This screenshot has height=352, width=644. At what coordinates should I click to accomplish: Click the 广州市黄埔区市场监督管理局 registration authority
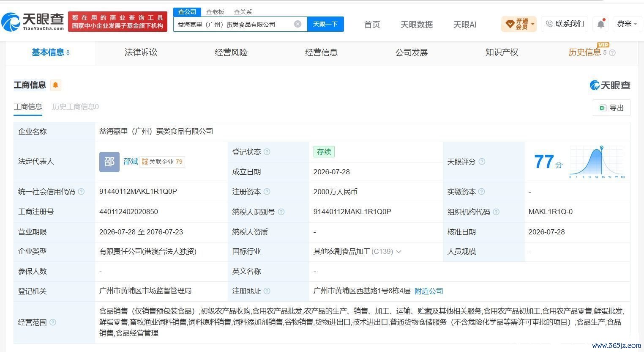tap(145, 291)
